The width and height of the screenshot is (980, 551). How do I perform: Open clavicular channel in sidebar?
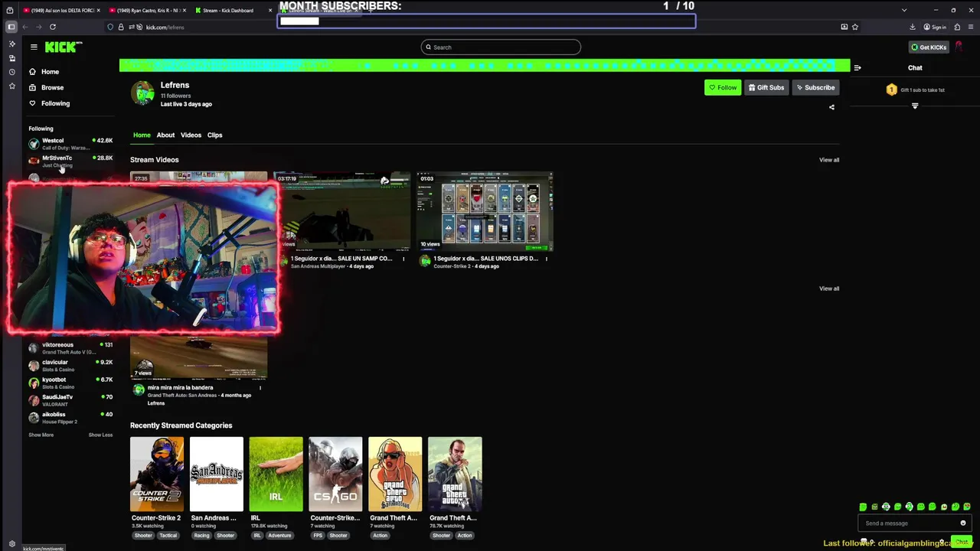pyautogui.click(x=70, y=366)
